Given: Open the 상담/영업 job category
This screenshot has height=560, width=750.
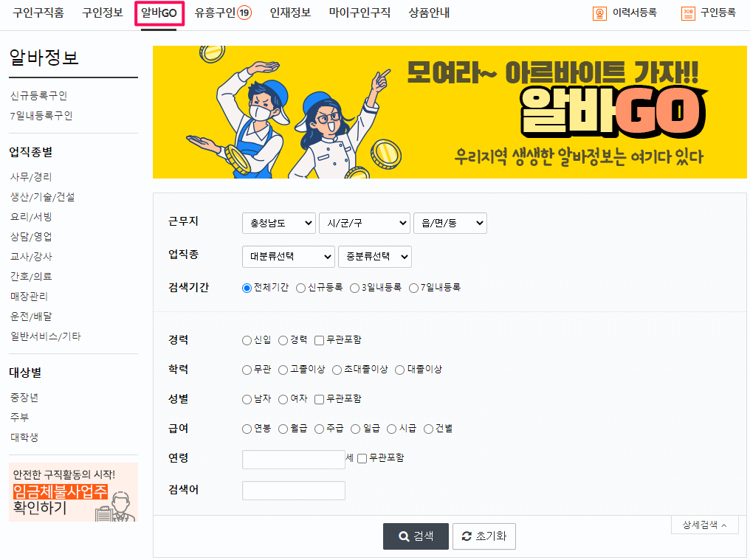Looking at the screenshot, I should click(x=31, y=237).
